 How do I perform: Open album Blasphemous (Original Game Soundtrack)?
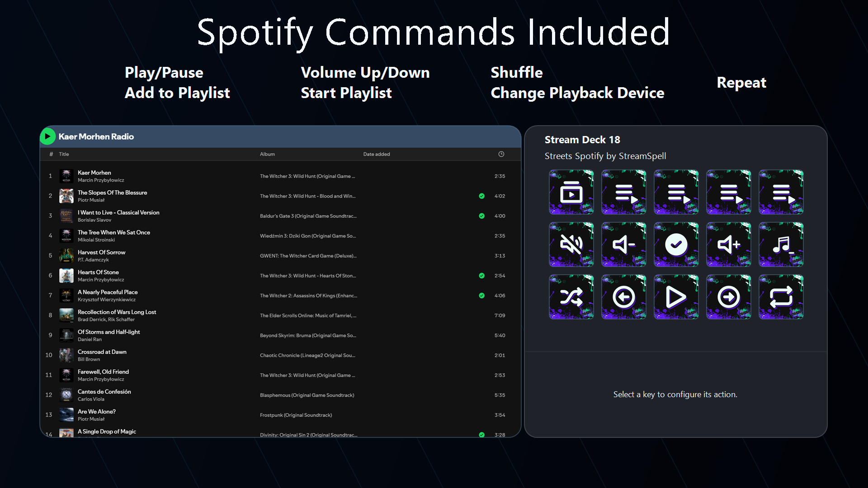[x=307, y=395]
